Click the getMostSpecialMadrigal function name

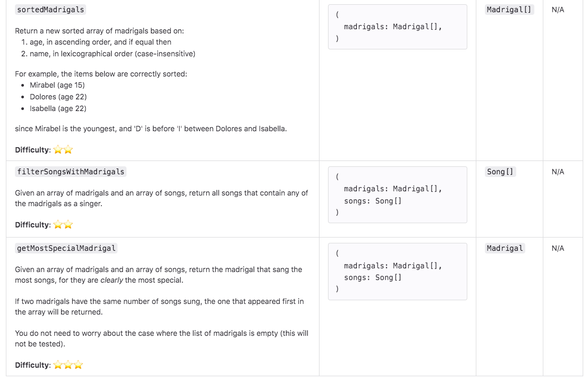(66, 248)
